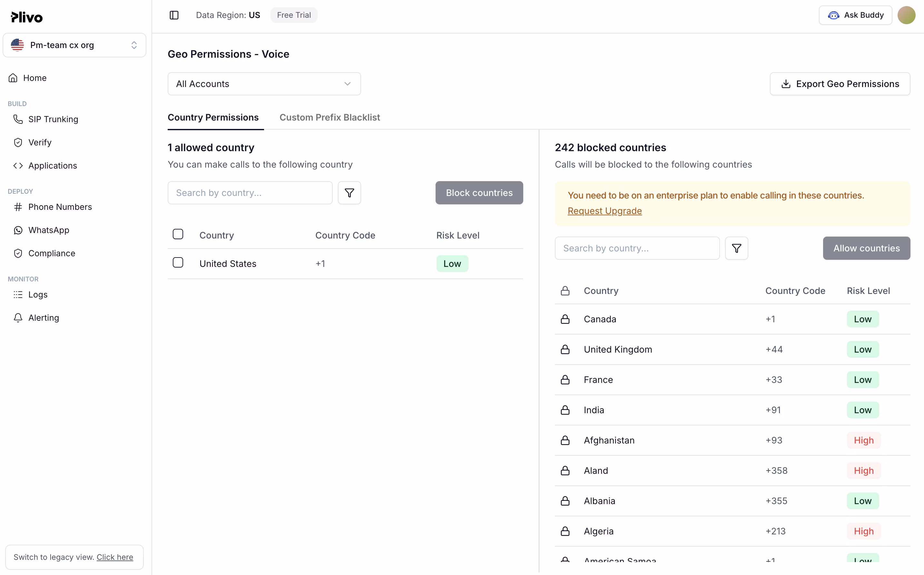This screenshot has width=924, height=575.
Task: Click the France country name
Action: click(598, 380)
